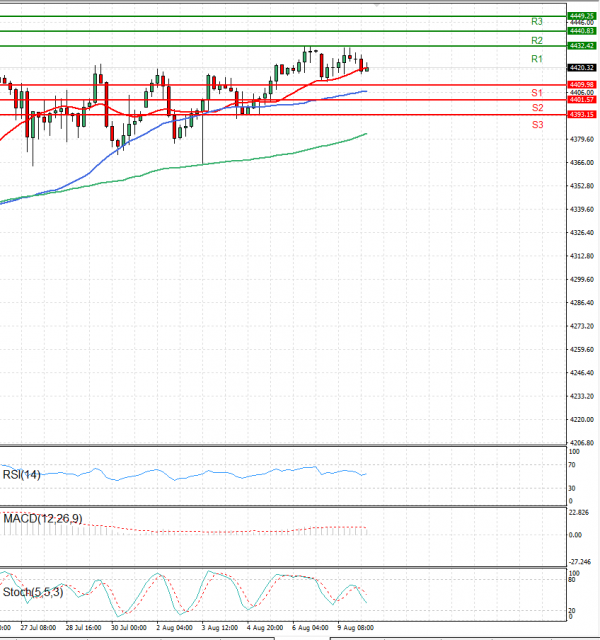Viewport: 600px width, 640px height.
Task: Click the 4326.40 price scale value
Action: click(x=582, y=233)
